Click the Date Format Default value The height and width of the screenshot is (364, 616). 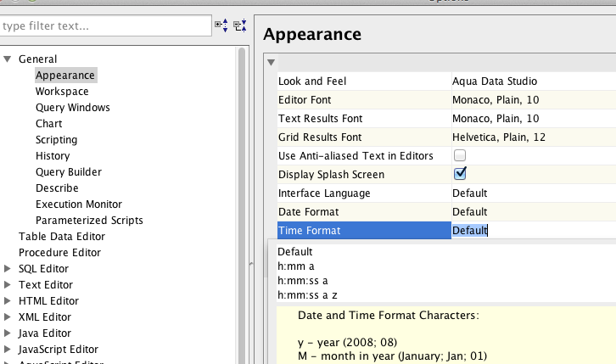click(469, 212)
